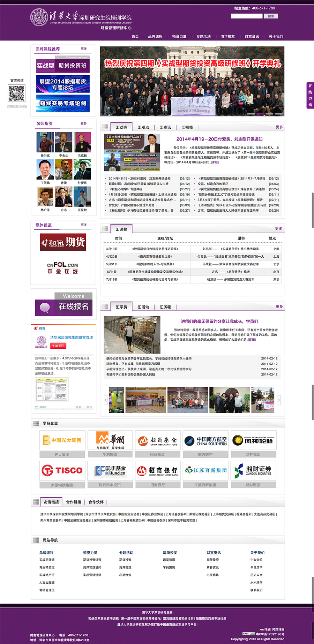Click the TISCO 太原钢铁集团 logo
Screen dimensions: 314x644
[x=62, y=470]
